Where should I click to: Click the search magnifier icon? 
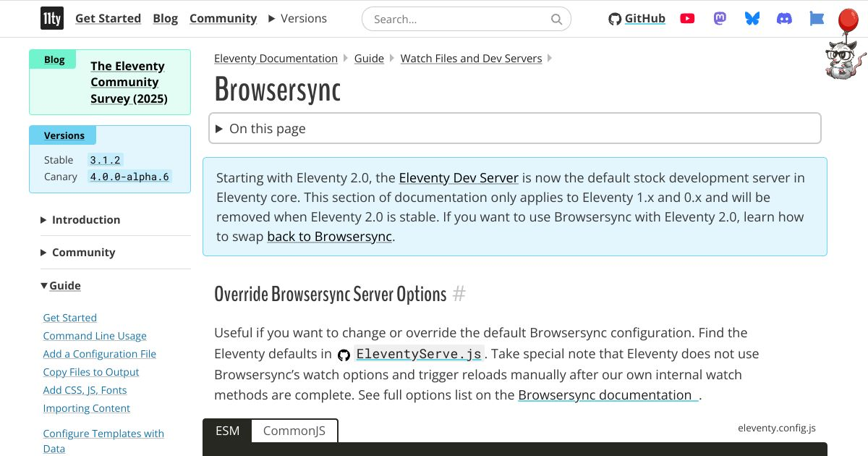click(556, 20)
